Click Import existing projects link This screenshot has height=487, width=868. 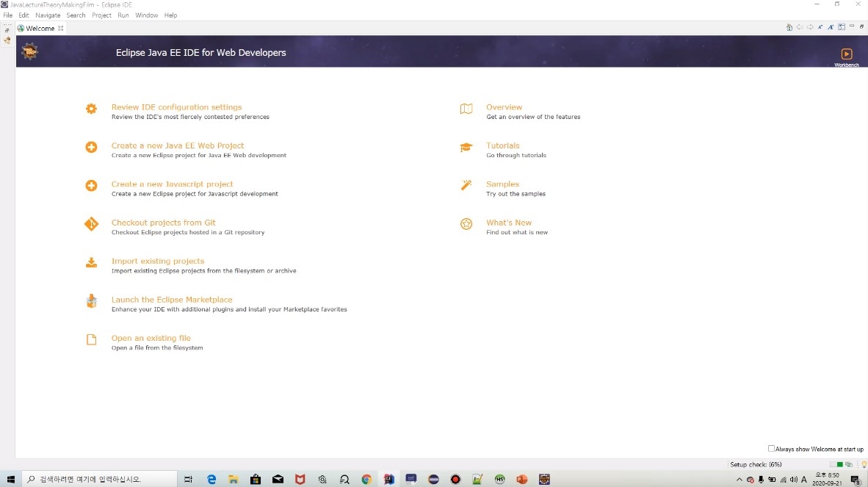[158, 261]
